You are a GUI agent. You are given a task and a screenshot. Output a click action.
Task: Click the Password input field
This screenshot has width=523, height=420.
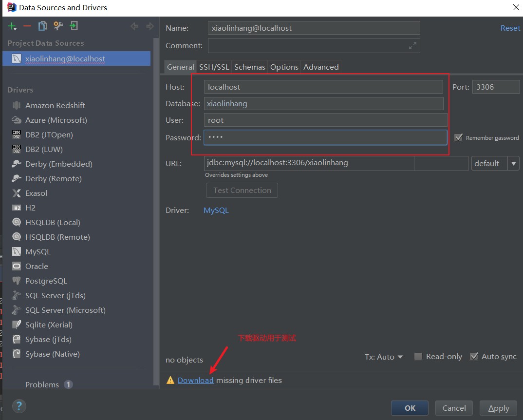coord(326,137)
